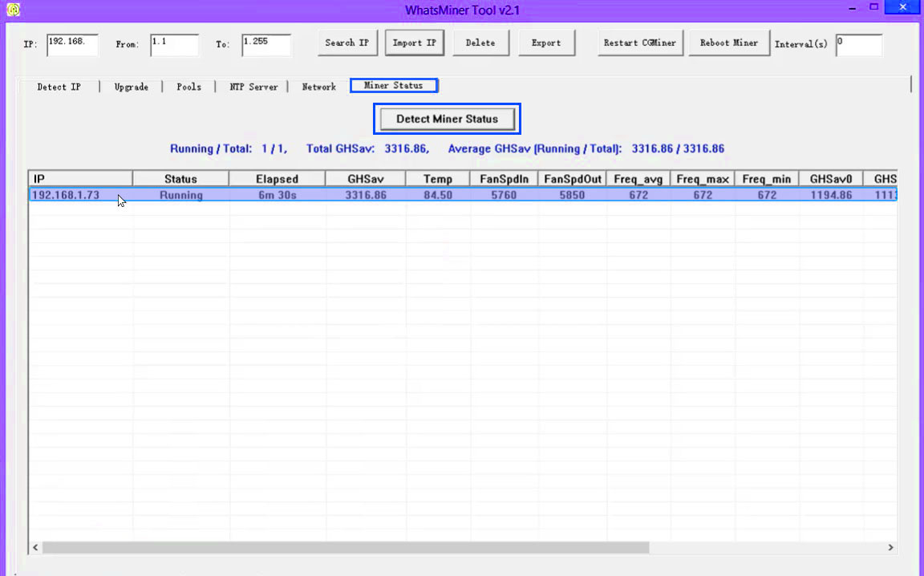
Task: Click the FanSpdOut column header
Action: 572,179
